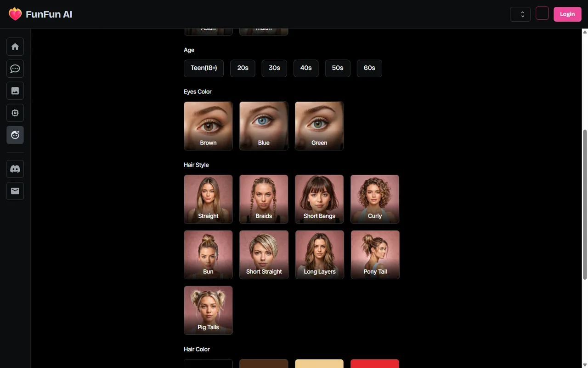Pick the Long Layers hair style

pyautogui.click(x=319, y=255)
